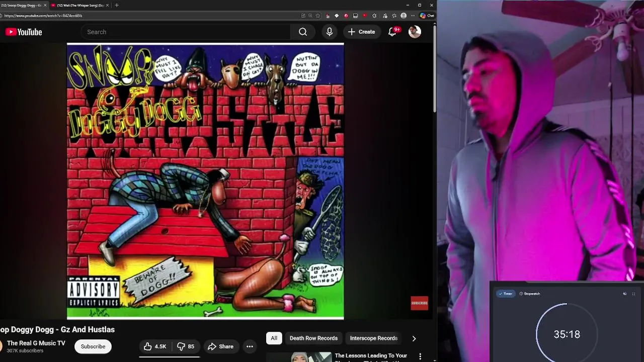Open The Real G Music TV channel name
This screenshot has width=644, height=362.
36,343
